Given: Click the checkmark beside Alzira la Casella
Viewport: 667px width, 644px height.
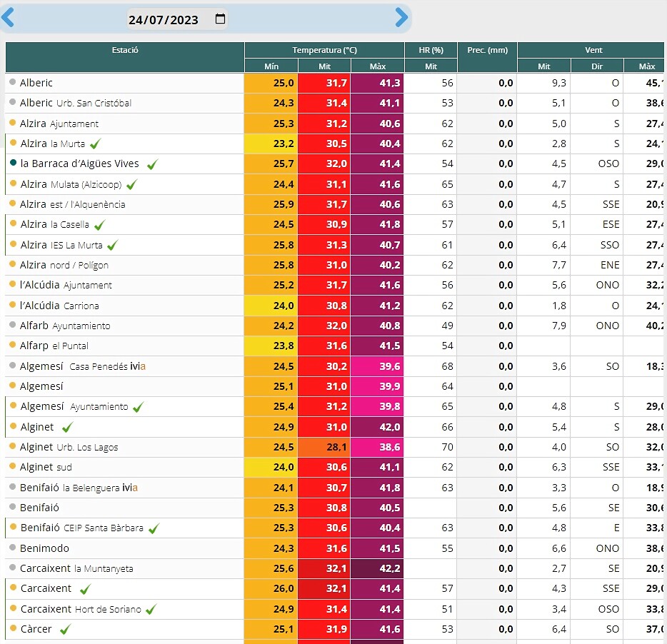Looking at the screenshot, I should [x=99, y=225].
